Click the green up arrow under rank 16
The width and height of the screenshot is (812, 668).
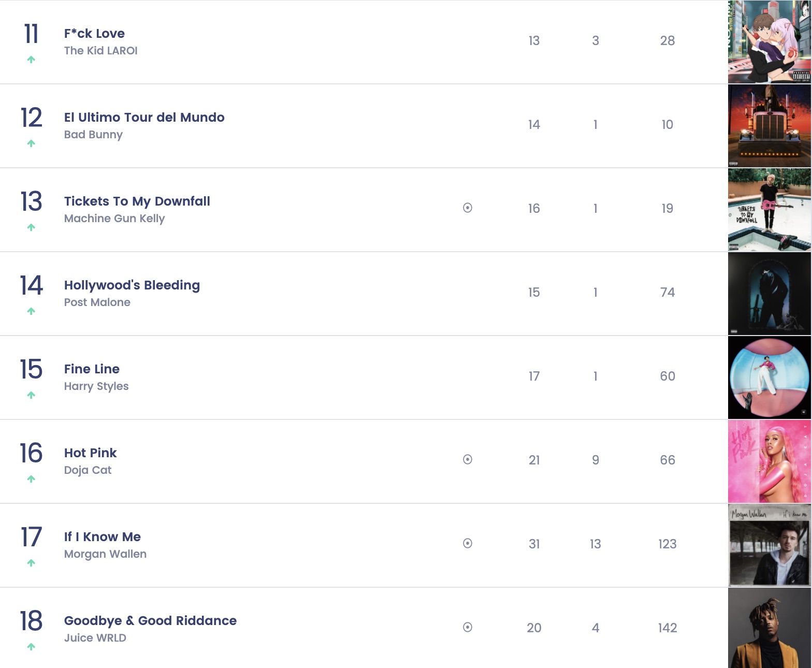pyautogui.click(x=31, y=479)
